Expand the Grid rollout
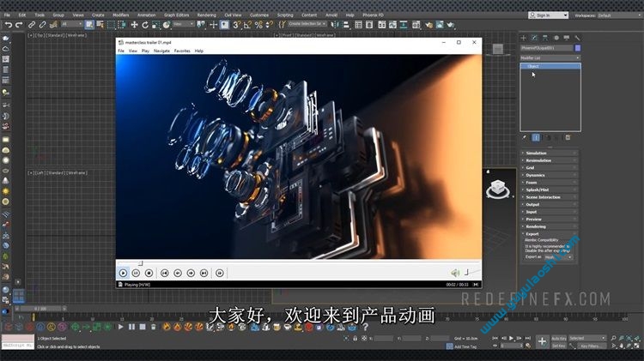Screen dimensions: 644x361 click(x=550, y=168)
